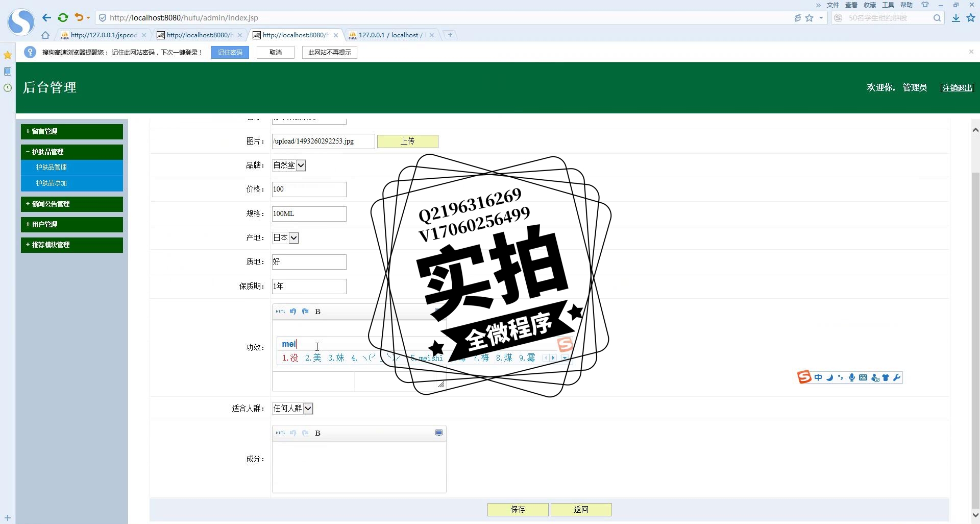Click the HTML source icon in the 成分 editor

[x=280, y=433]
